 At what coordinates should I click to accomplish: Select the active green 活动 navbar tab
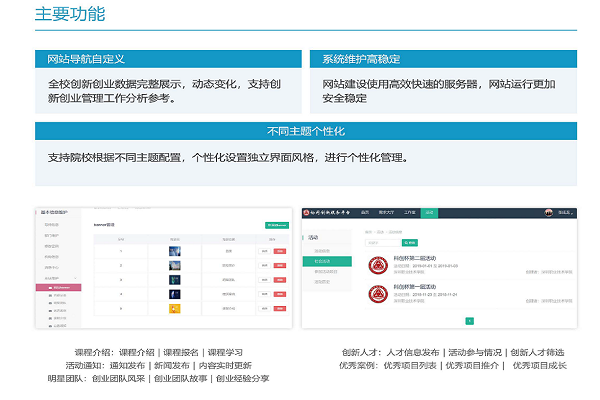[429, 213]
